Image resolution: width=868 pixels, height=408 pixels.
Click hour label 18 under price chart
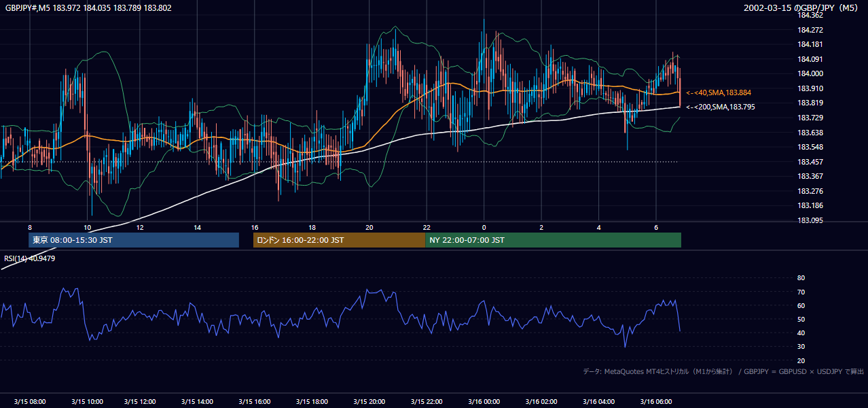[312, 227]
